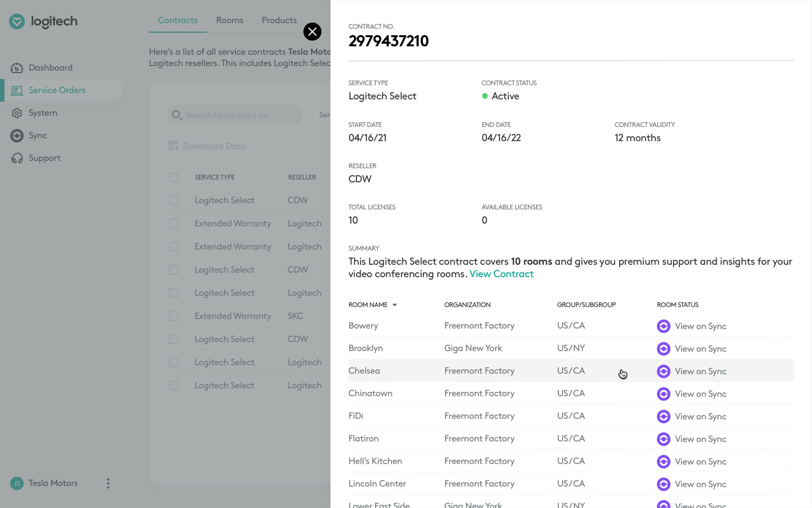Click the Logitech heart logo icon

(x=17, y=21)
